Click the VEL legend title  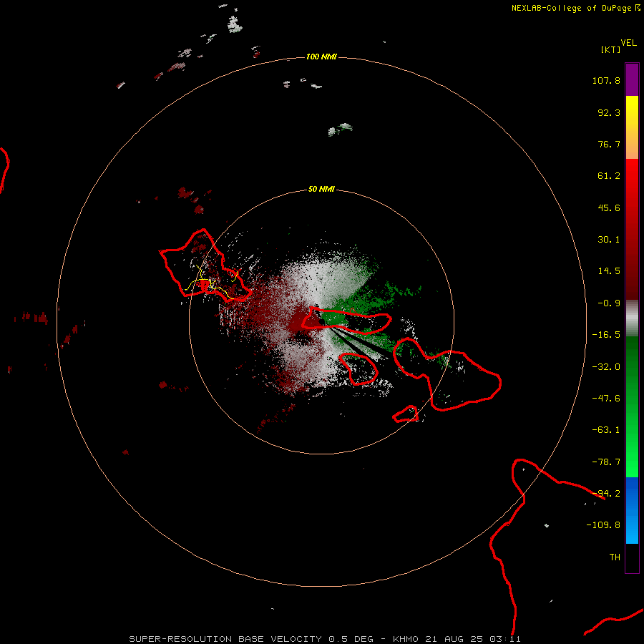628,43
